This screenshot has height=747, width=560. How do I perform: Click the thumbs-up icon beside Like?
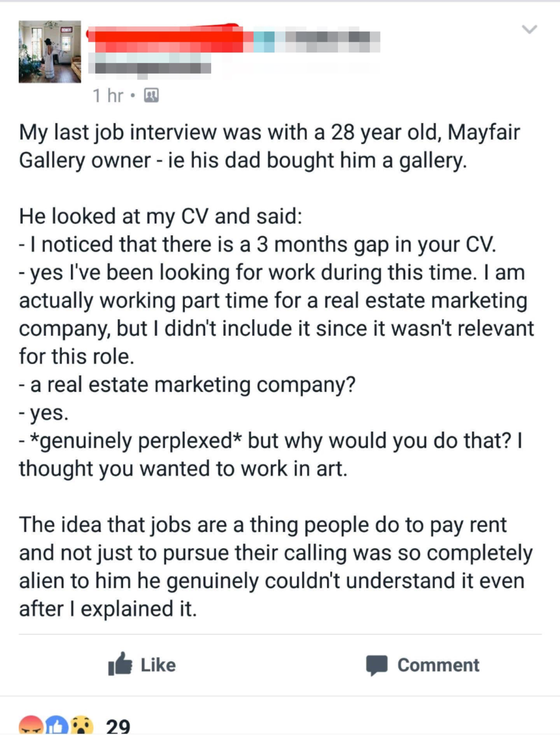click(x=120, y=664)
